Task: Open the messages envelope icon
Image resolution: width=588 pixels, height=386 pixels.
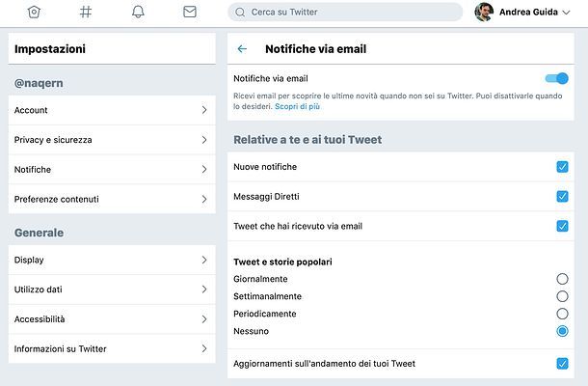Action: point(189,13)
